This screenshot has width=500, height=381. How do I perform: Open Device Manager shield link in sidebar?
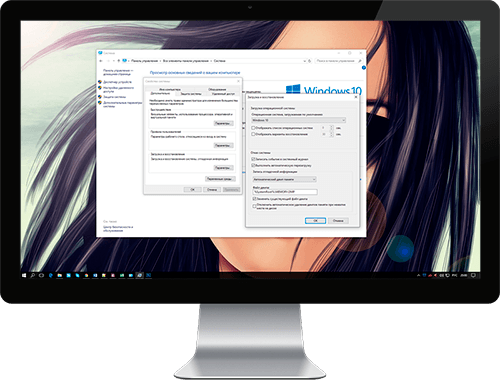click(117, 82)
